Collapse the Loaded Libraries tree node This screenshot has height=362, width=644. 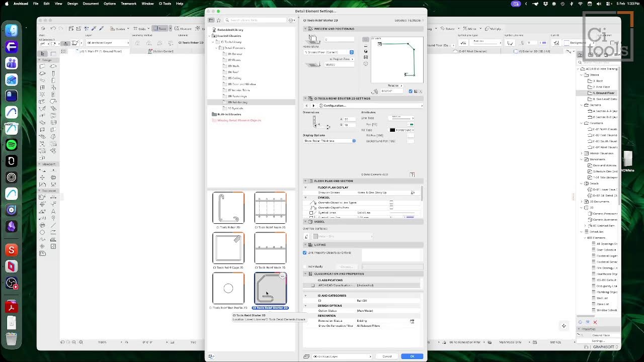[210, 36]
